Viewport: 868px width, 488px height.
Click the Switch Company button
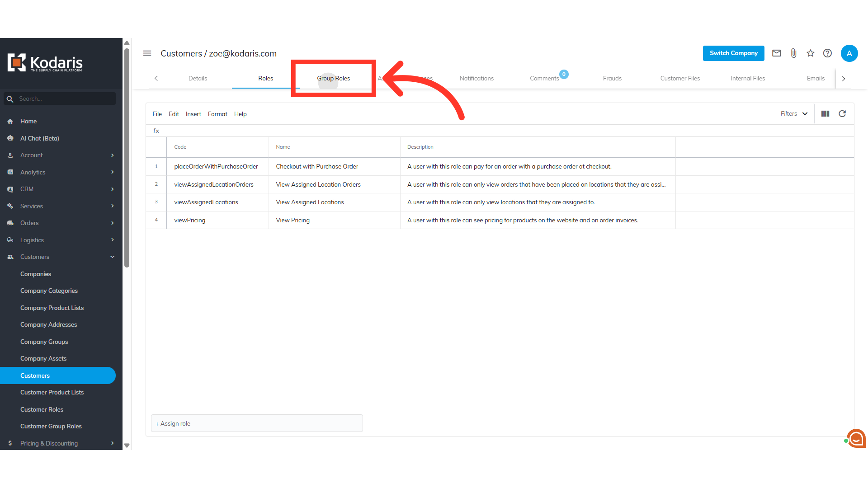pos(733,53)
